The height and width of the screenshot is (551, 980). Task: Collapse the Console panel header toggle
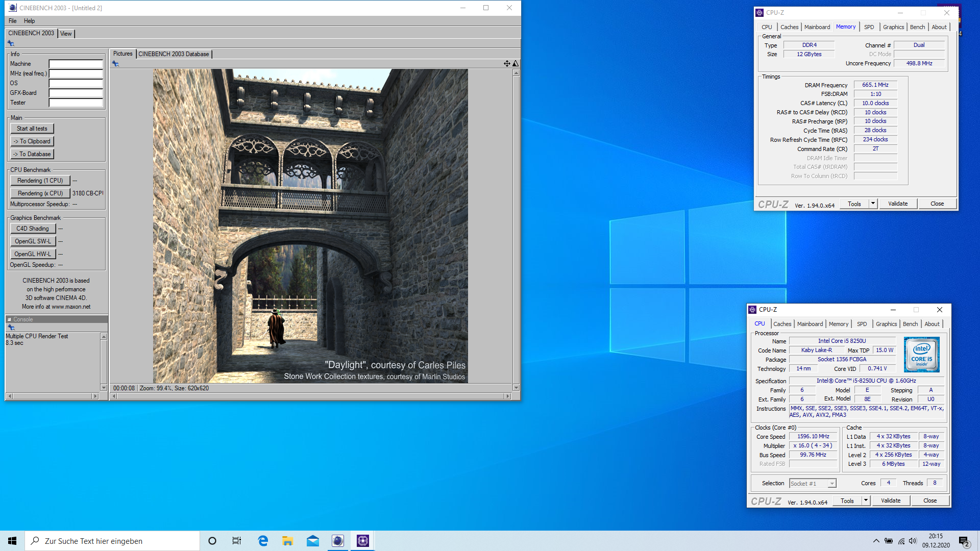click(x=9, y=319)
